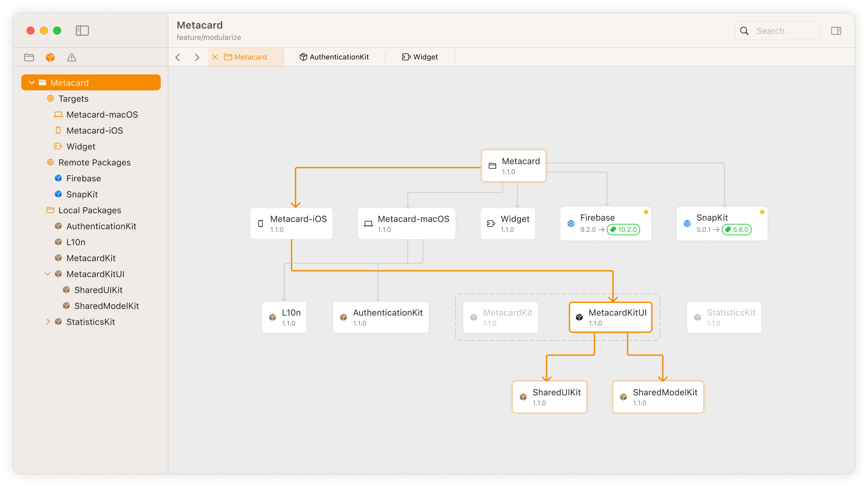The height and width of the screenshot is (487, 868).
Task: Navigate forward with the right chevron
Action: tap(197, 57)
